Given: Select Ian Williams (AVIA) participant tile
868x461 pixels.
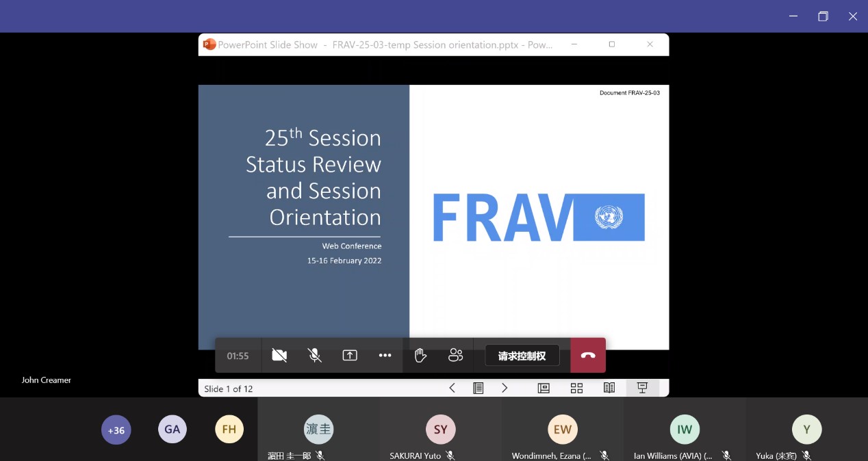Looking at the screenshot, I should [x=684, y=430].
